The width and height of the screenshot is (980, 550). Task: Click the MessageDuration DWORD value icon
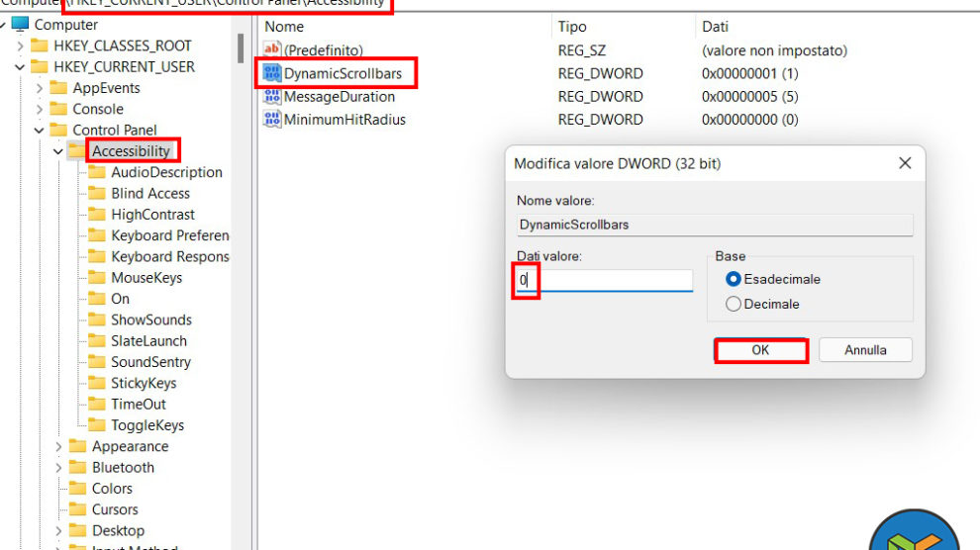272,96
